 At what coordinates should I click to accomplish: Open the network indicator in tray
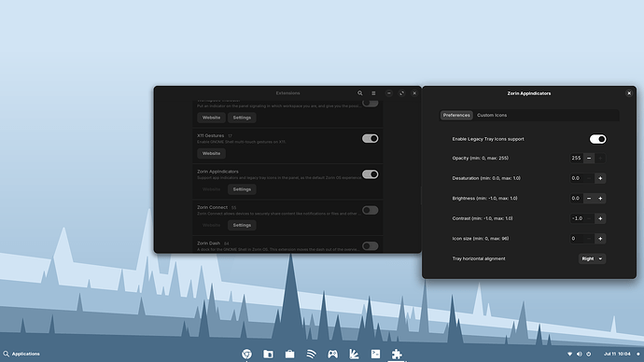tap(569, 354)
